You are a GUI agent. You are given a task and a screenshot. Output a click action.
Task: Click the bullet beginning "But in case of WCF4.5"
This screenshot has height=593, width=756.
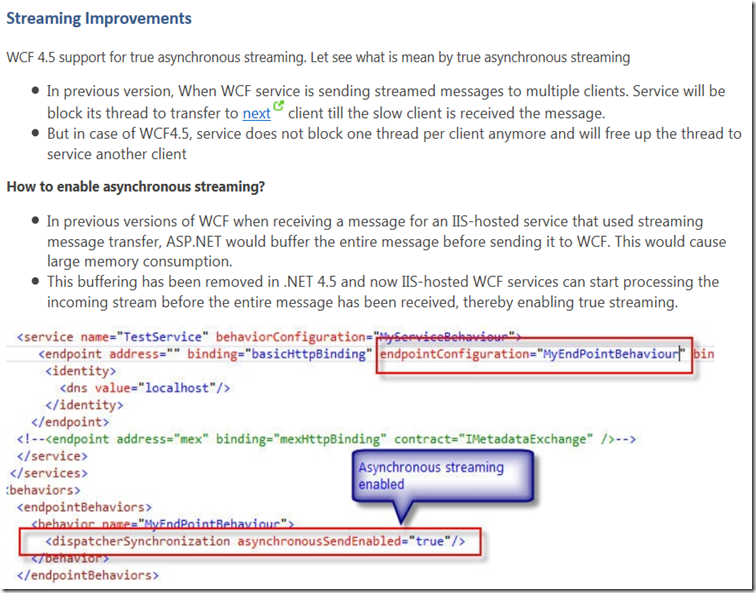(394, 144)
